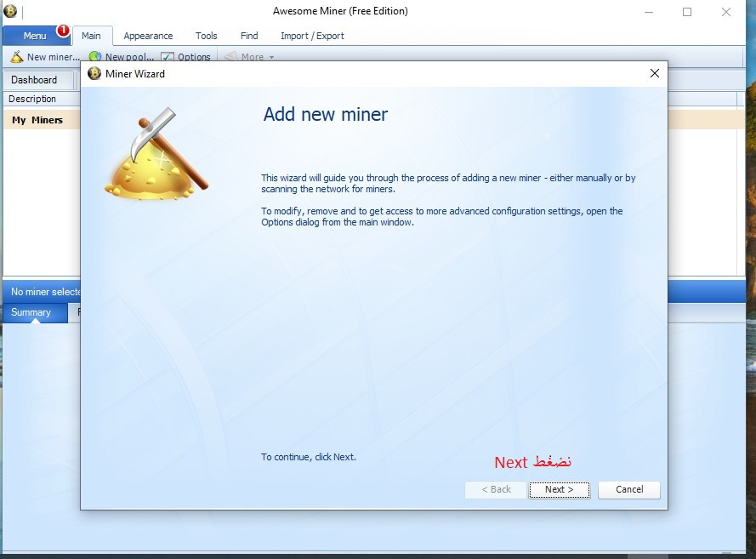
Task: Click the 'Add new miner' heading
Action: (x=326, y=114)
